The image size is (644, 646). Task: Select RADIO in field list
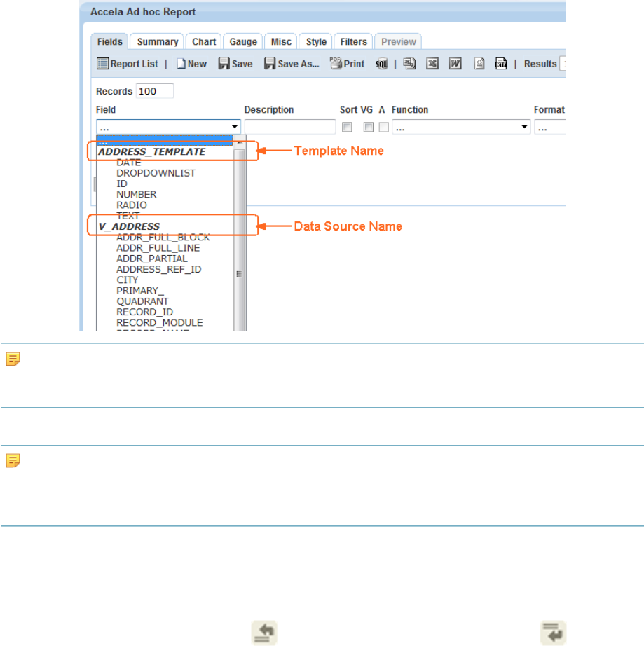pos(132,205)
